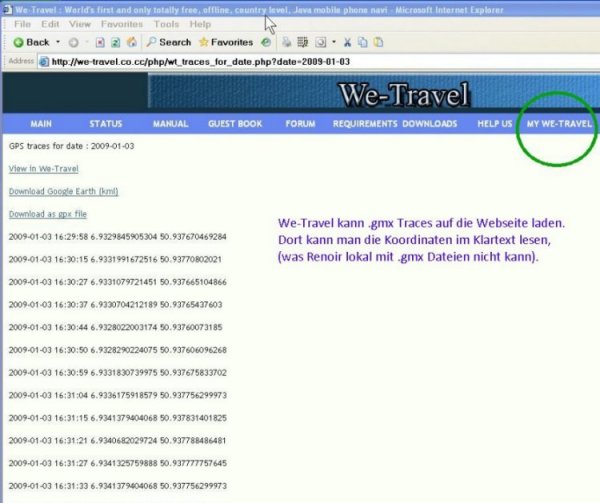Image resolution: width=600 pixels, height=503 pixels.
Task: Open REQUIREMENTS in site navigation
Action: [365, 124]
